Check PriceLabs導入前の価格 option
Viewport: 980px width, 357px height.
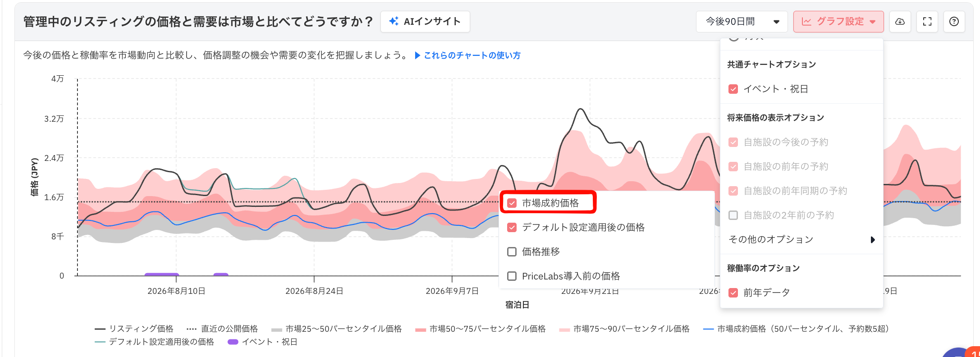512,276
